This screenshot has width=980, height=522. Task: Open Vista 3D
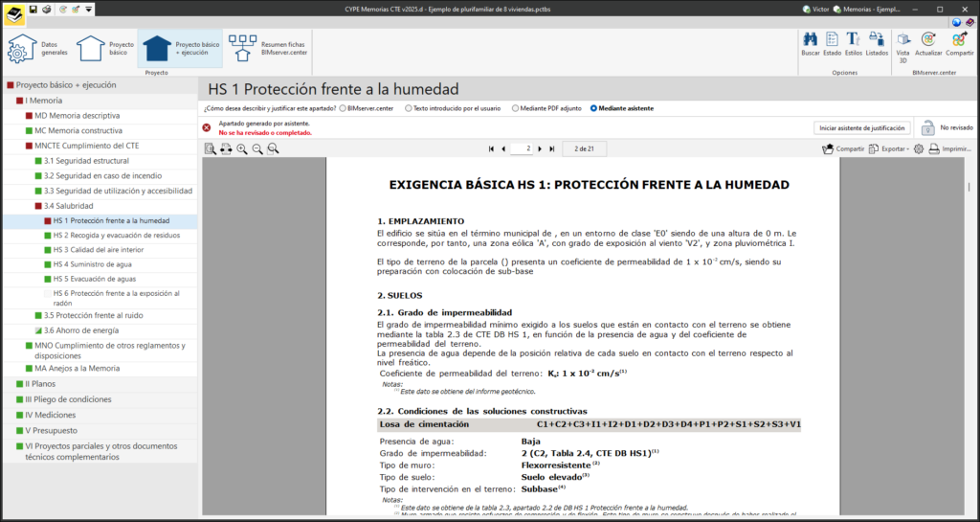click(x=903, y=48)
